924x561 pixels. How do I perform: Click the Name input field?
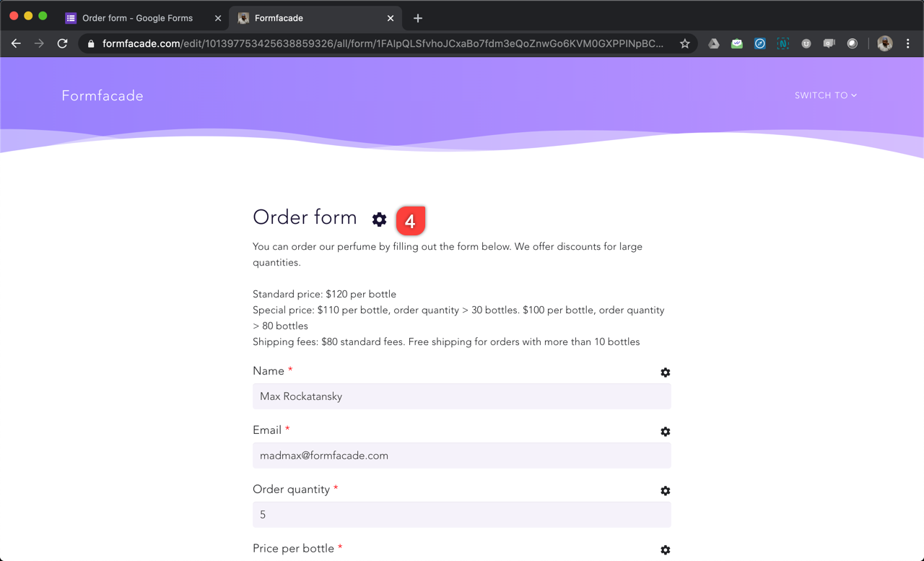[461, 396]
